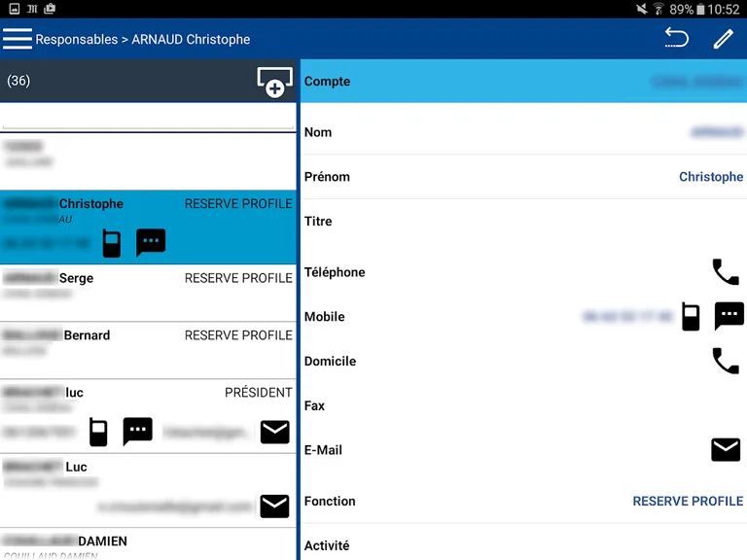Viewport: 747px width, 560px height.
Task: Call Christophe's mobile from the list row
Action: [112, 243]
